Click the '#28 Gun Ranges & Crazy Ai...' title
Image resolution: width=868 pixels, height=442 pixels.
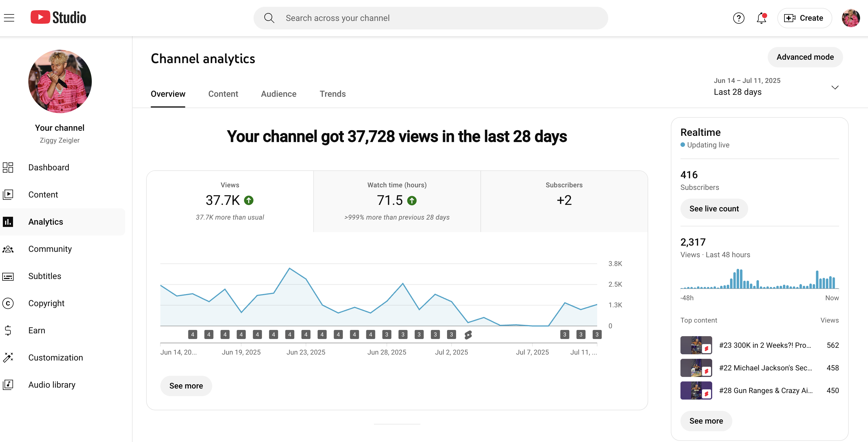click(x=765, y=390)
